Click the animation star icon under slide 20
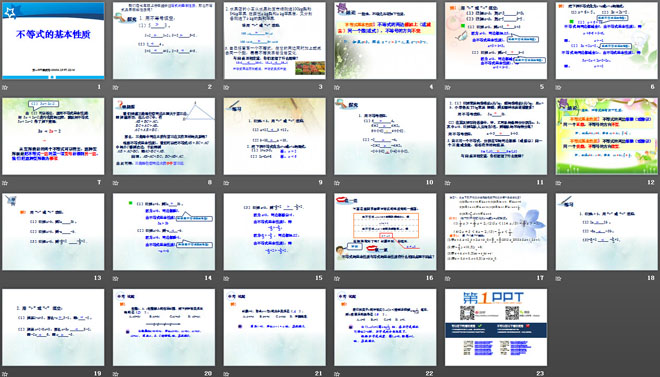 pos(116,374)
